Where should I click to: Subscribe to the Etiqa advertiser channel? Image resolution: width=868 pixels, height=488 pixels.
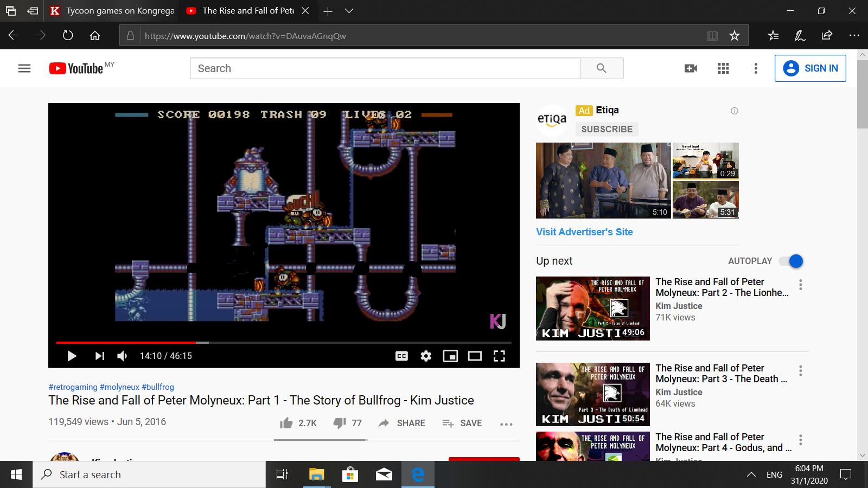tap(607, 129)
